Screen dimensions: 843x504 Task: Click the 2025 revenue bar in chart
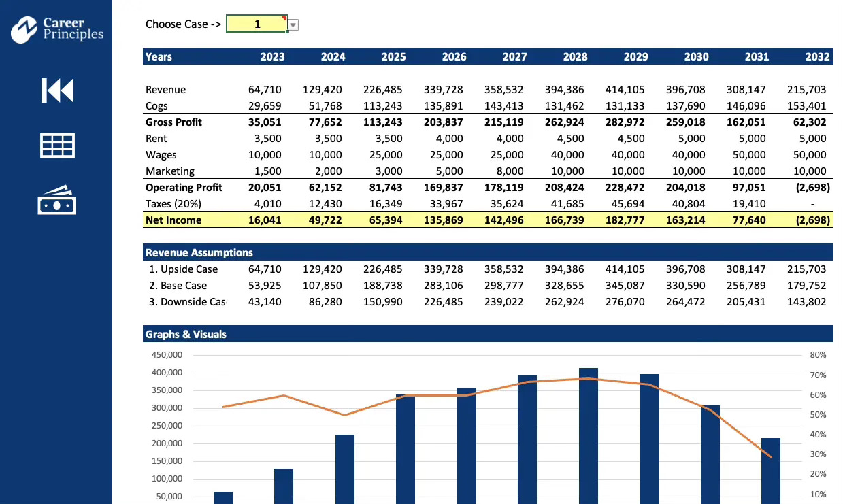(x=346, y=469)
